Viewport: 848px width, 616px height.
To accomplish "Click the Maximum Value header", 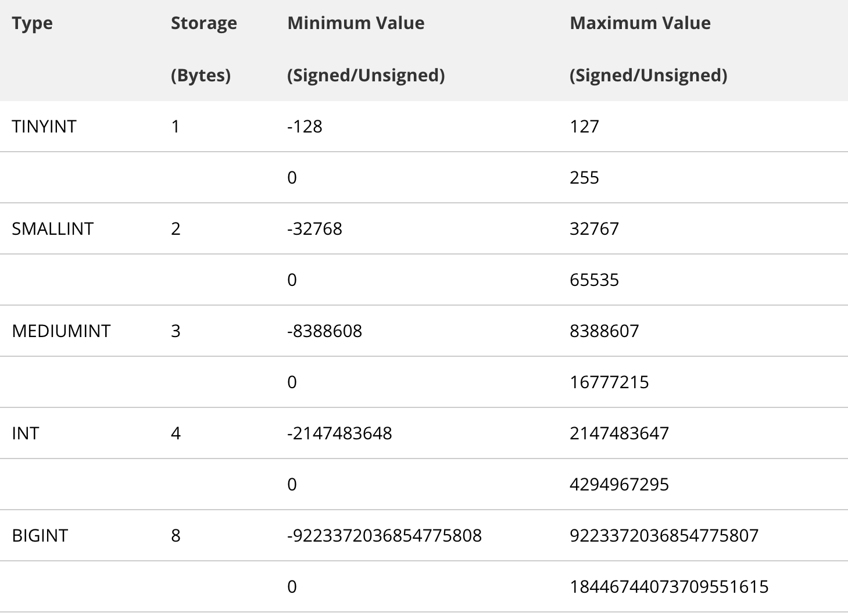I will pyautogui.click(x=640, y=23).
